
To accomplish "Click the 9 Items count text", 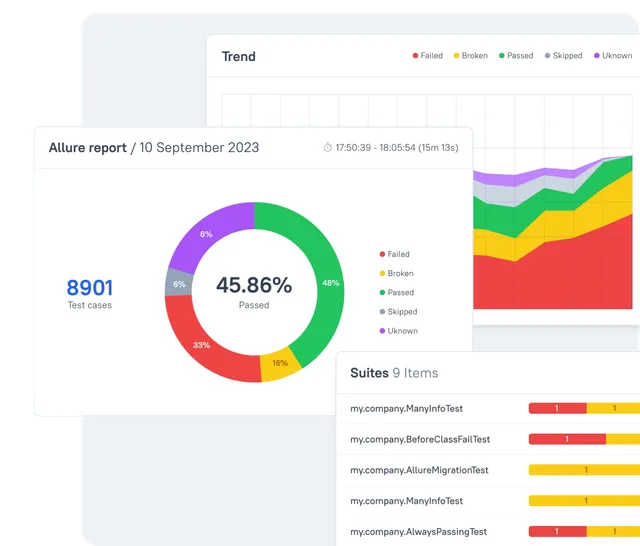I will pyautogui.click(x=416, y=373).
